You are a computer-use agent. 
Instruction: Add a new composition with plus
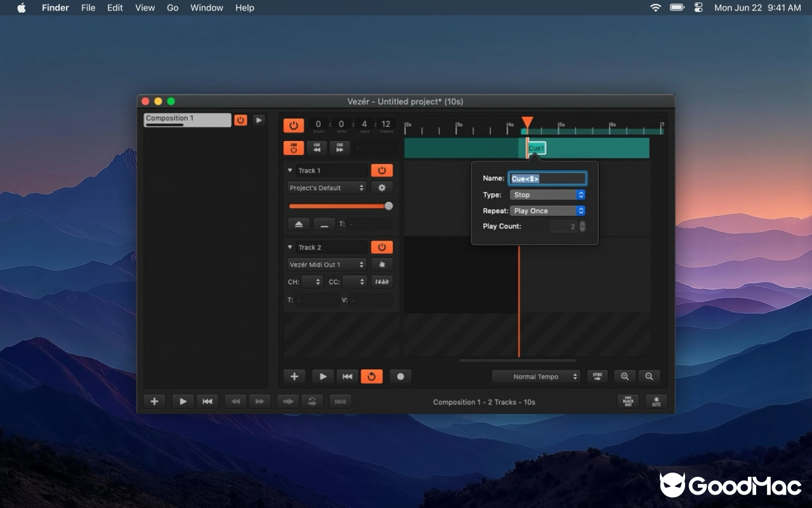click(154, 401)
